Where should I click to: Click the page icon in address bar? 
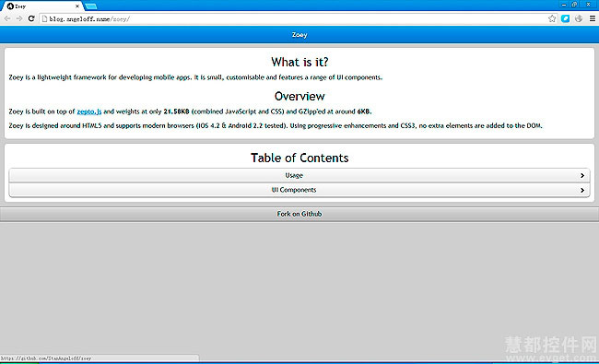45,18
